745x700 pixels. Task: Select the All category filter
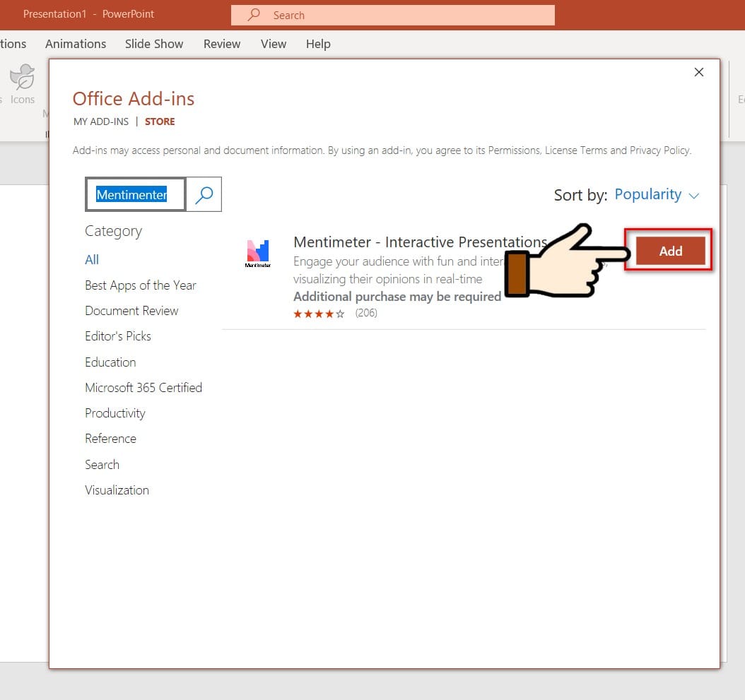[91, 259]
